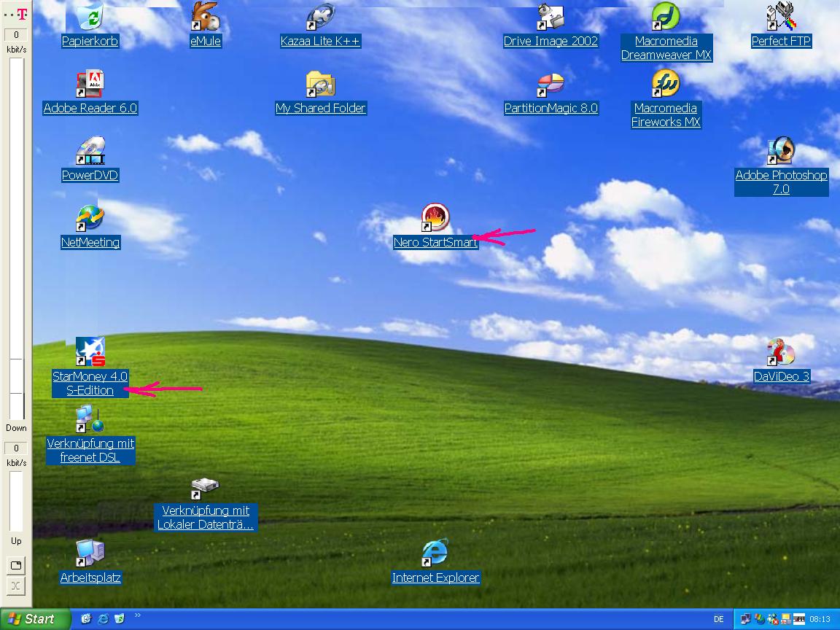The width and height of the screenshot is (840, 630).
Task: Click the upload kbit/s value field
Action: 16,448
